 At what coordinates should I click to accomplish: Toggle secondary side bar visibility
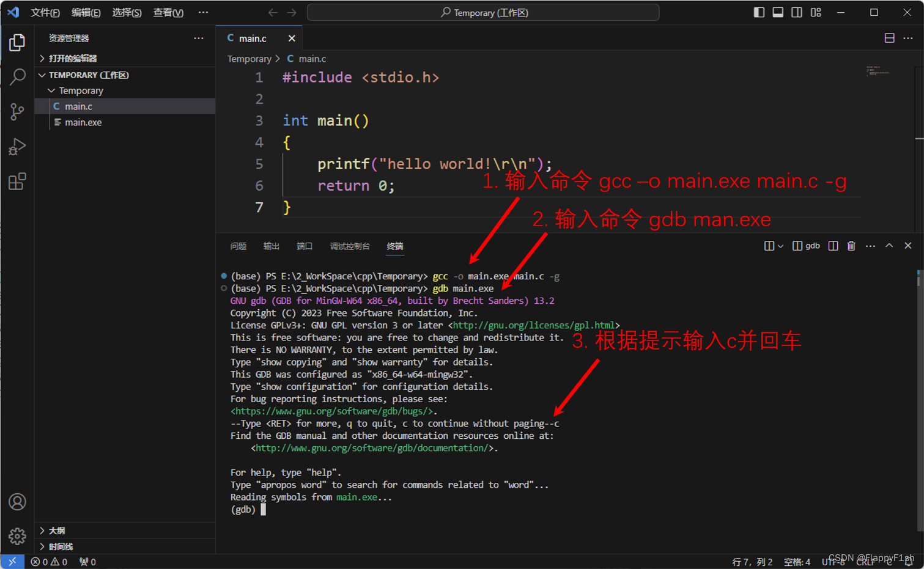click(797, 12)
